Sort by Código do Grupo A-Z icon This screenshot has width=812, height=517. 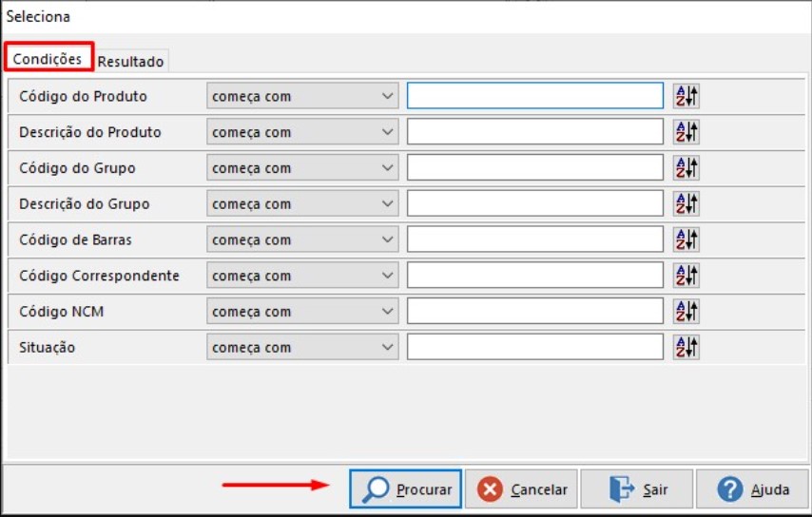point(686,167)
